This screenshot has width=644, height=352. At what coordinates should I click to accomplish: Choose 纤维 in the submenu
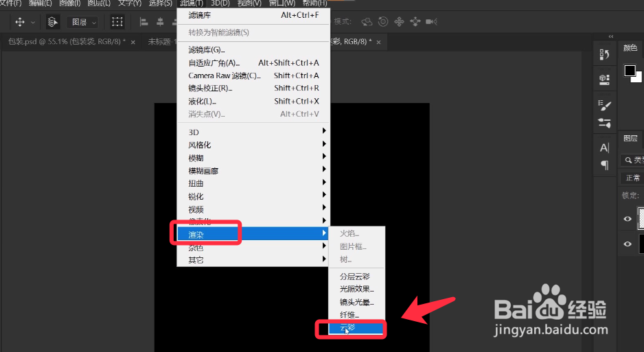(x=356, y=315)
